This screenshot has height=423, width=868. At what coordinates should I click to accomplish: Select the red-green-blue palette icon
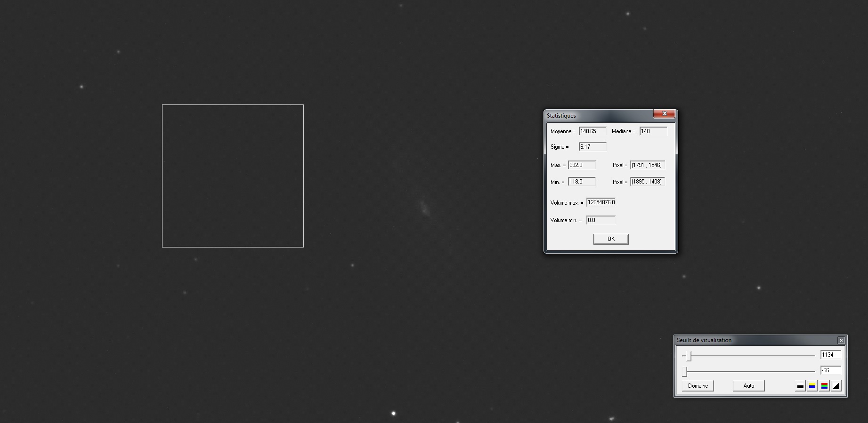point(824,386)
